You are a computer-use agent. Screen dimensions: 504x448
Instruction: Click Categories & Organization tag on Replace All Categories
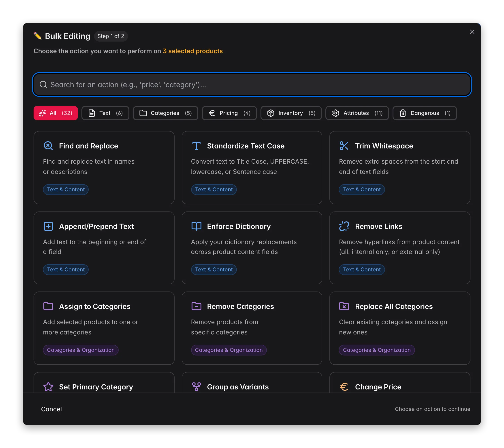click(377, 350)
